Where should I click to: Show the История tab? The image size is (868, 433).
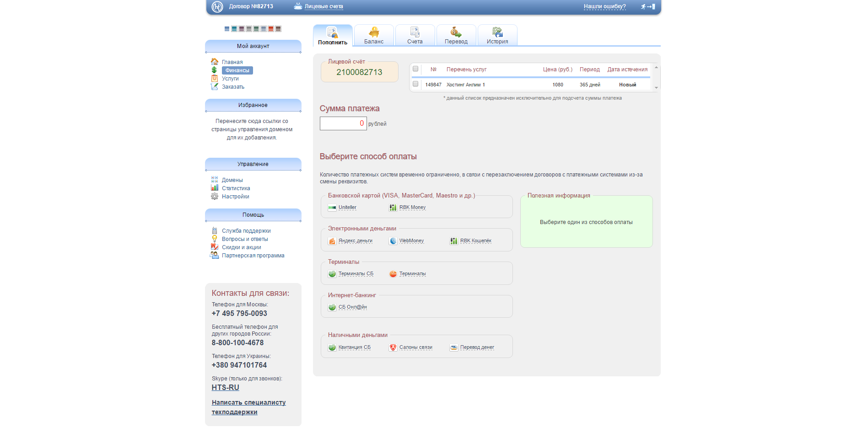pyautogui.click(x=497, y=35)
